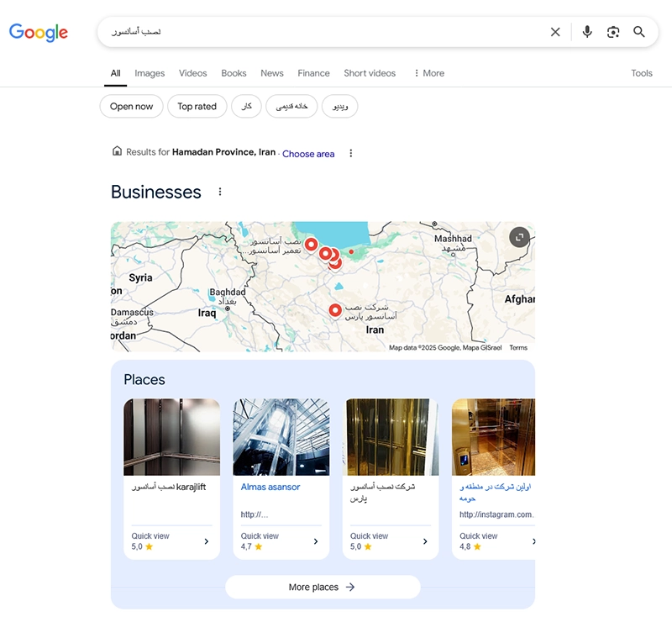
Task: Click the map pin beside نصب آسانسور تعمیر label
Action: (311, 245)
